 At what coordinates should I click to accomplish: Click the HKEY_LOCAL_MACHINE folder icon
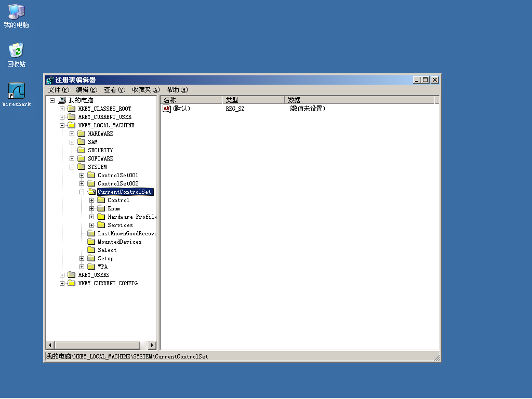pyautogui.click(x=71, y=125)
